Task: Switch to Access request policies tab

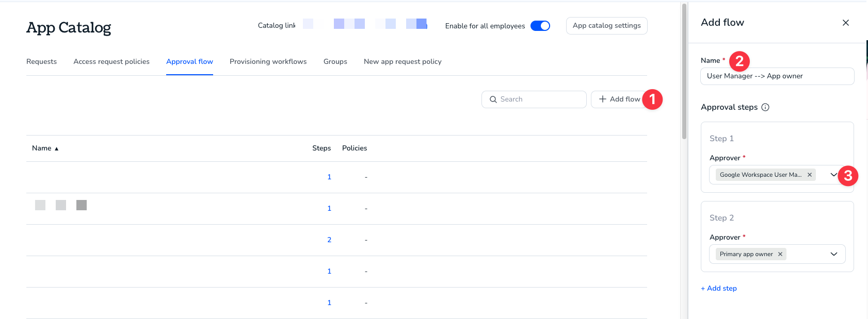Action: tap(111, 61)
